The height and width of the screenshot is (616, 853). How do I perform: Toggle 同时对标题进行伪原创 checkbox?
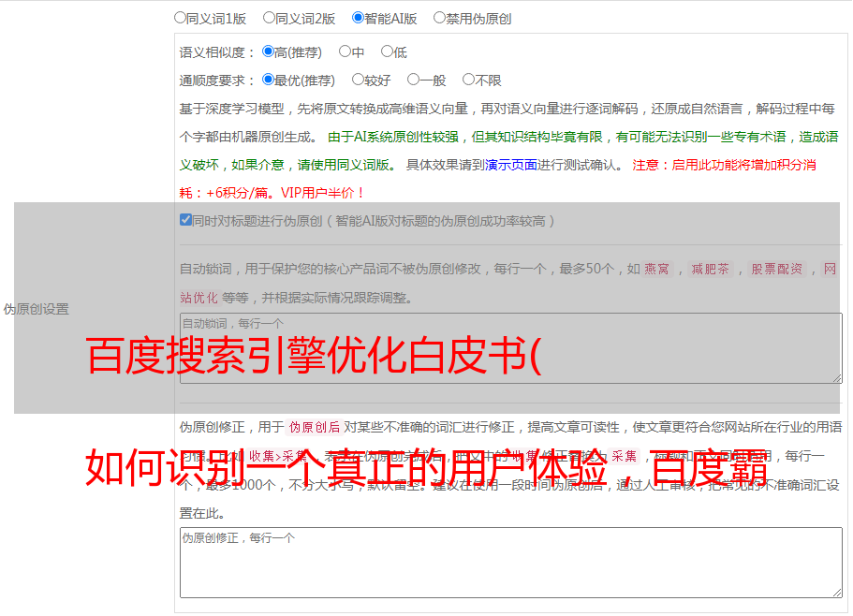pos(185,220)
